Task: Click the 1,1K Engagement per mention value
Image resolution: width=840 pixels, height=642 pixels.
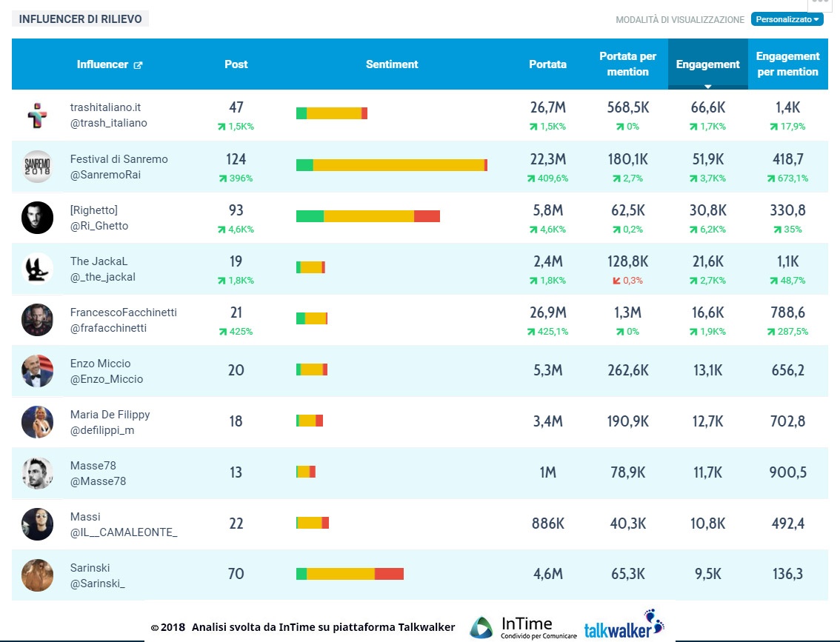Action: (787, 261)
